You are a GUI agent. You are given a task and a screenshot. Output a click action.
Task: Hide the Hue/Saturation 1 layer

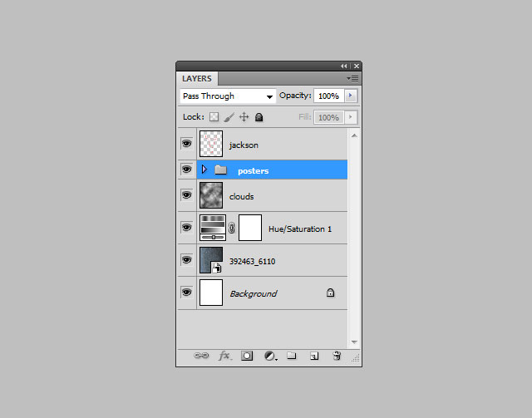(x=186, y=228)
